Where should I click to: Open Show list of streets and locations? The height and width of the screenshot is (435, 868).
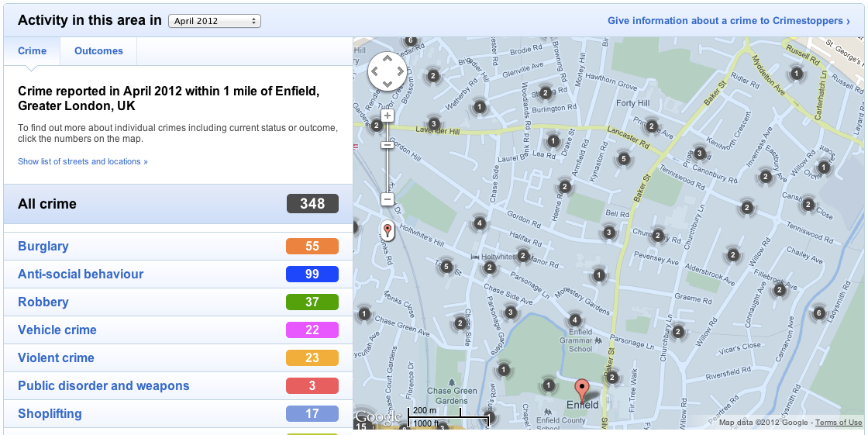click(x=82, y=161)
